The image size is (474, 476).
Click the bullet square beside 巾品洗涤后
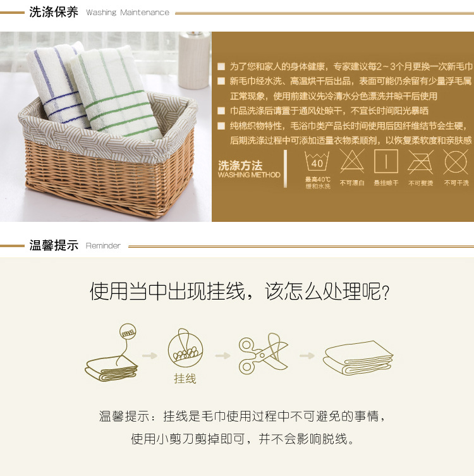point(221,111)
